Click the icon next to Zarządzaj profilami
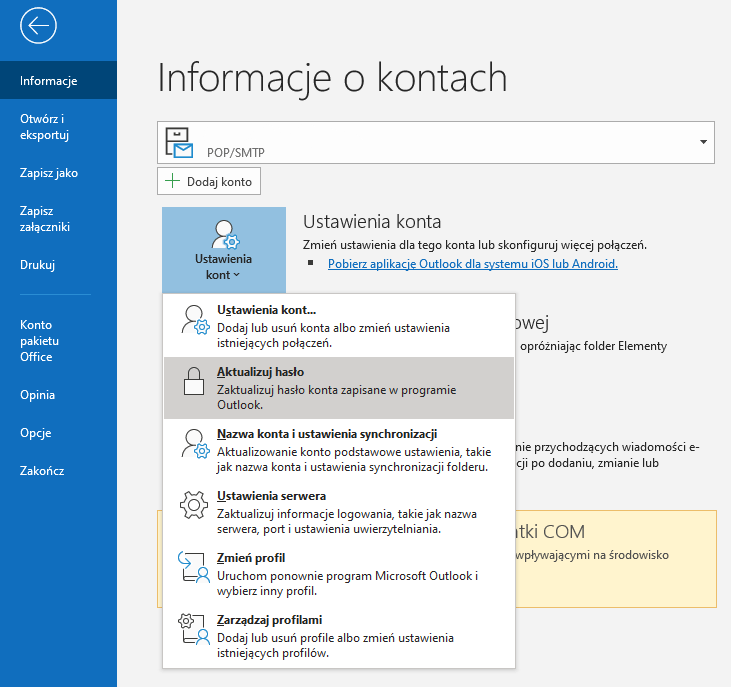 tap(194, 630)
